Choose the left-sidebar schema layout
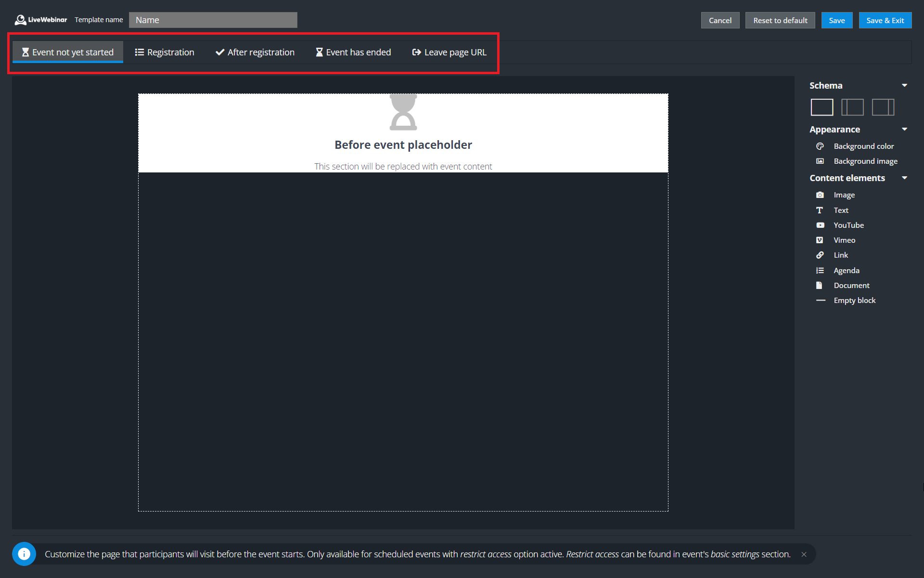The height and width of the screenshot is (578, 924). point(852,107)
